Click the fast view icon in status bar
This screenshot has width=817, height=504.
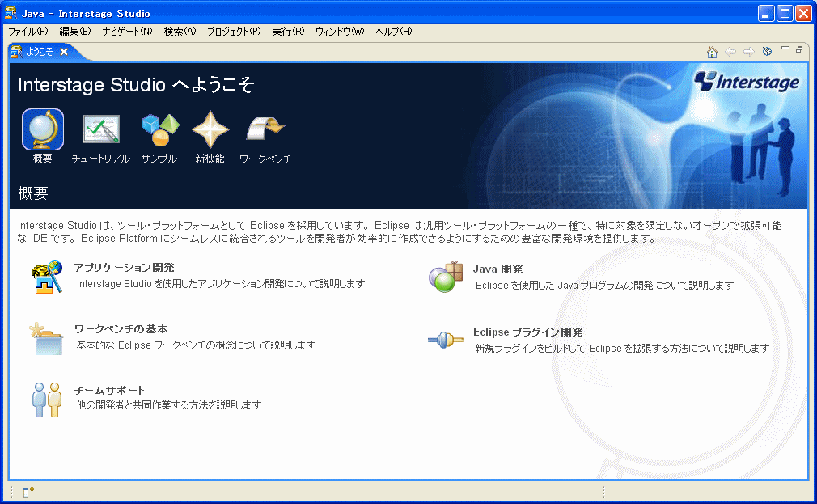click(x=28, y=492)
